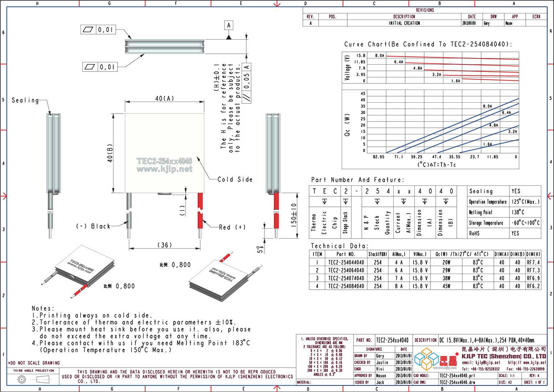This screenshot has height=392, width=554.
Task: Click the '*DO NOT SCALE DRAWING' note
Action: (x=34, y=363)
